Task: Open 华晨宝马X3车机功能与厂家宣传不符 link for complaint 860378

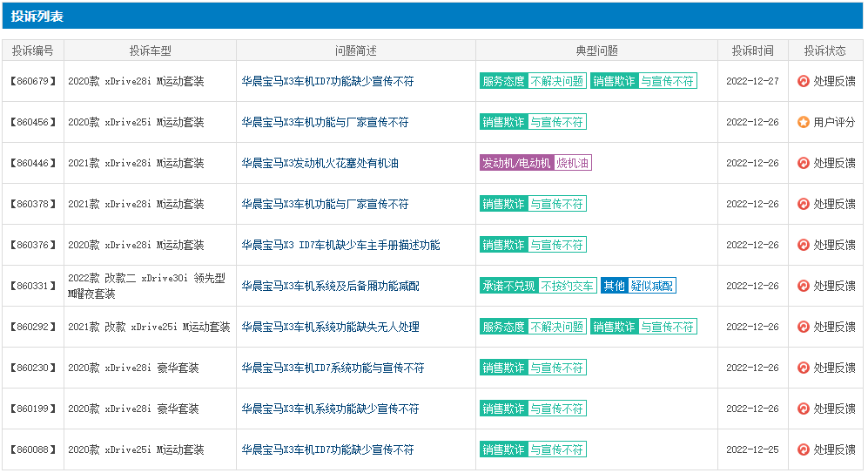Action: [325, 205]
